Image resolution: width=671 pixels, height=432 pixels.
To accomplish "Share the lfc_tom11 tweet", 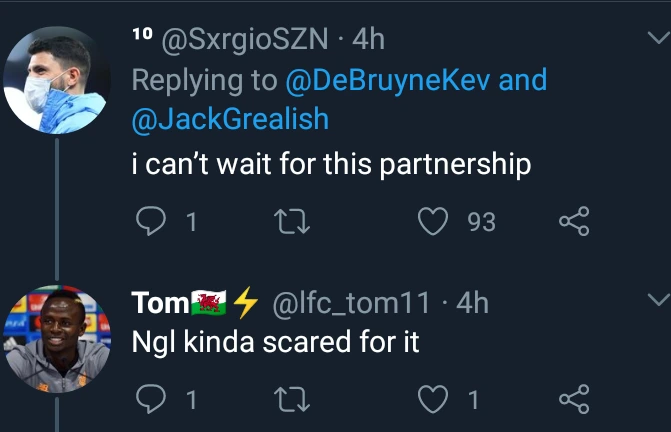I will (574, 399).
